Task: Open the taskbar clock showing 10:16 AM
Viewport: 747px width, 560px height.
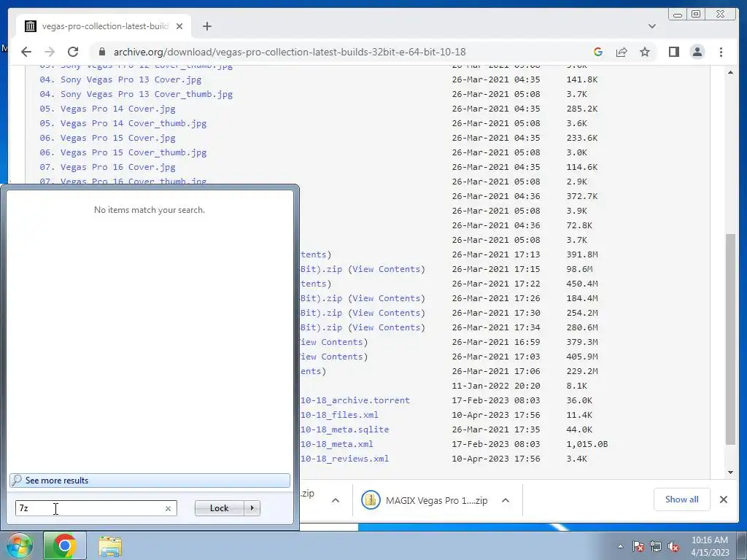Action: (x=710, y=545)
